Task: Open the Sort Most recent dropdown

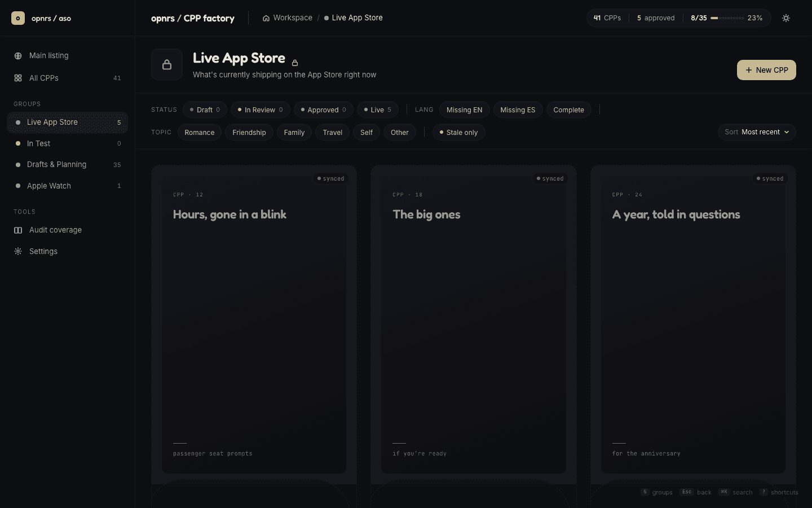Action: 757,132
